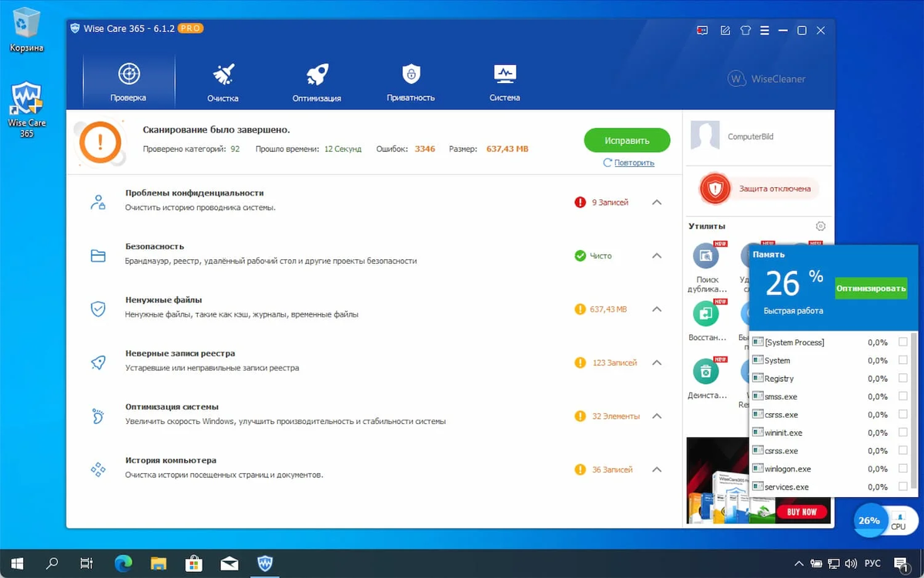Click the РУС language indicator
924x578 pixels.
[872, 563]
